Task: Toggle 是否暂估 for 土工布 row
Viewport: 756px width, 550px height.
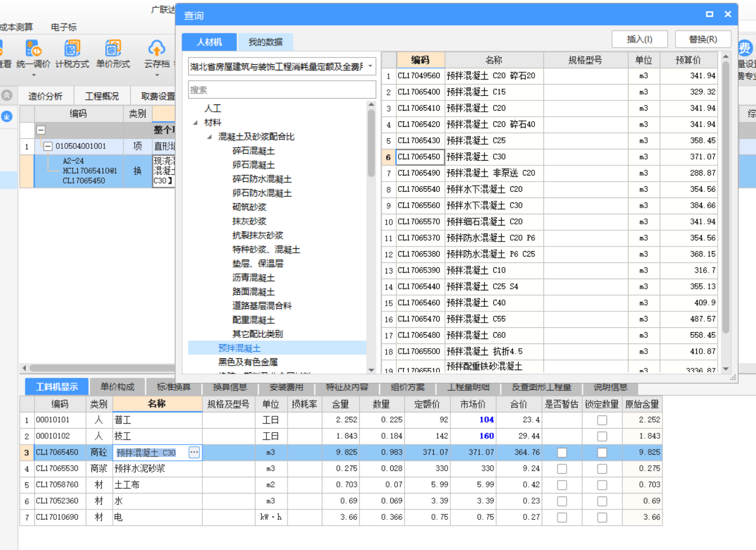Action: pyautogui.click(x=562, y=485)
